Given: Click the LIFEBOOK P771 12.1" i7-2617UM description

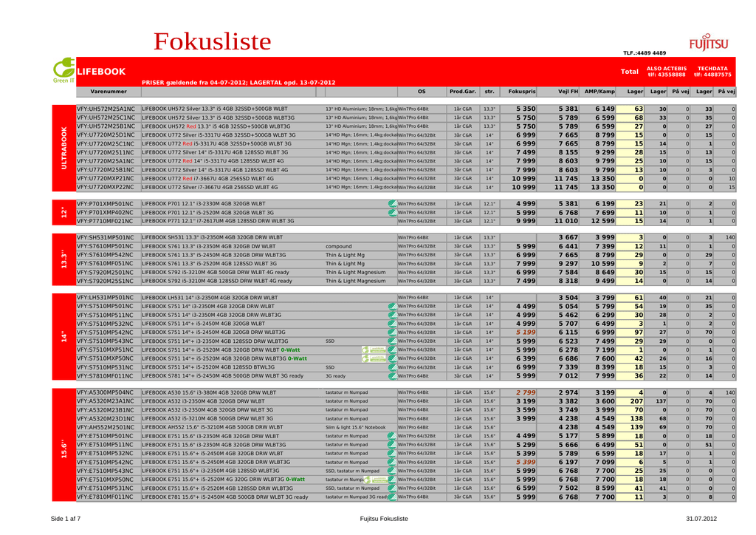Looking at the screenshot, I should [218, 221].
